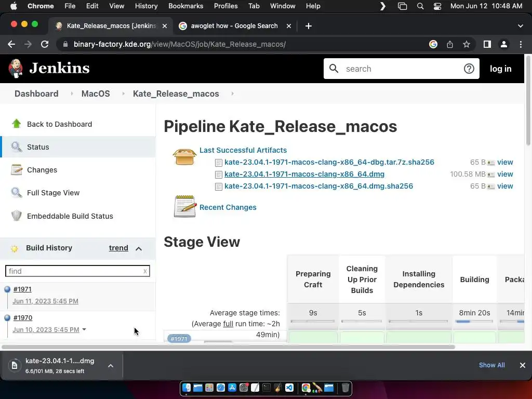
Task: Click the search help question mark icon
Action: tap(469, 69)
